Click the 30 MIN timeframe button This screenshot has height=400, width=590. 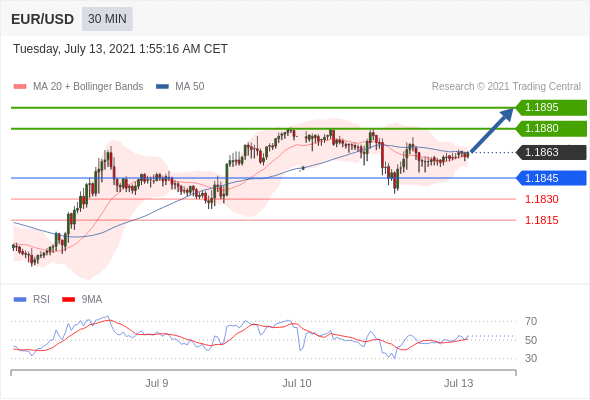pos(107,19)
